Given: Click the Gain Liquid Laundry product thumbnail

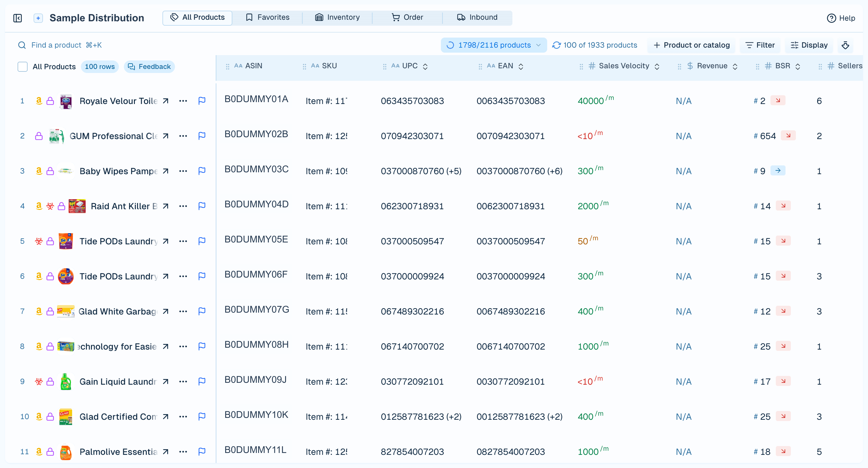Looking at the screenshot, I should [66, 382].
